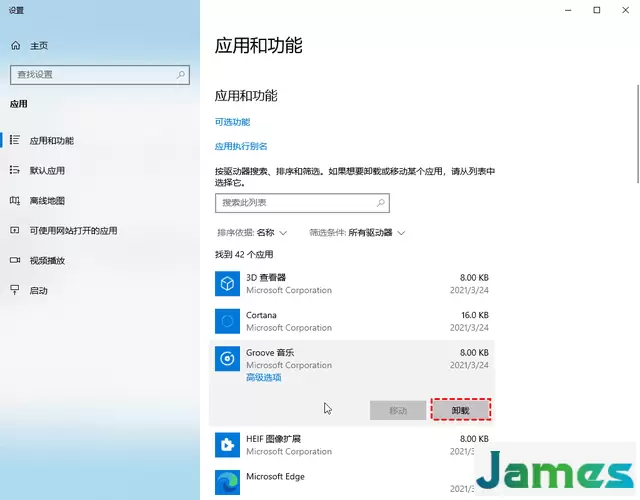Click the 查找设置 search field
Viewport: 640px width, 500px height.
100,75
